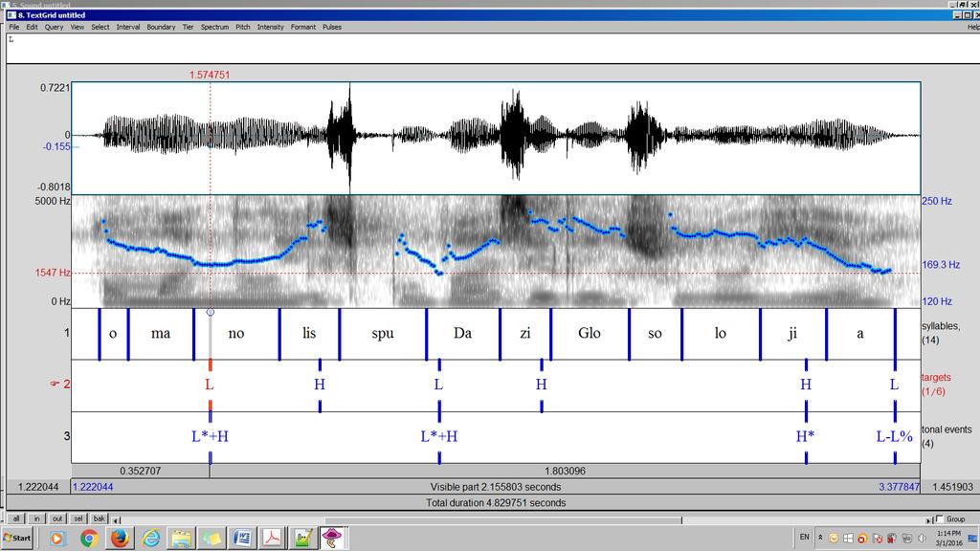Select the red L point on targets tier
This screenshot has width=980, height=551.
point(210,385)
